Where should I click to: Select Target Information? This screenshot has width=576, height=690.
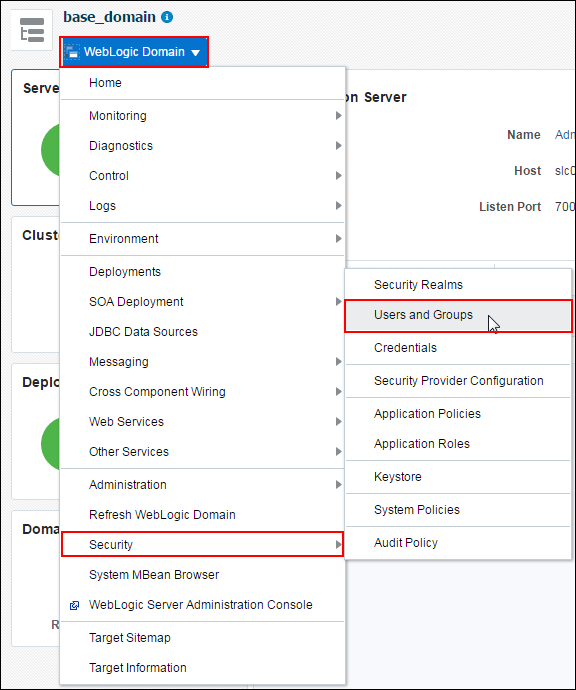point(202,668)
